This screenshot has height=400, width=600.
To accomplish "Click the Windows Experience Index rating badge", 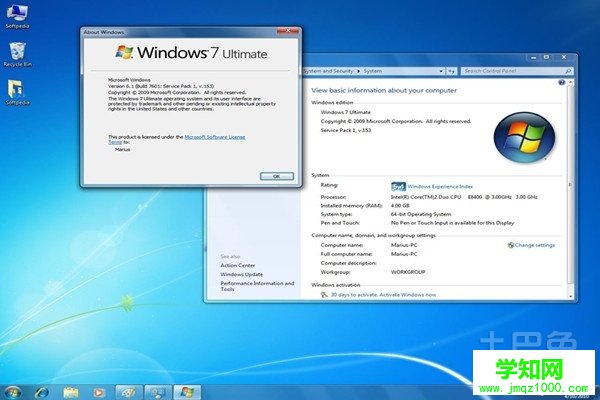I will (398, 186).
